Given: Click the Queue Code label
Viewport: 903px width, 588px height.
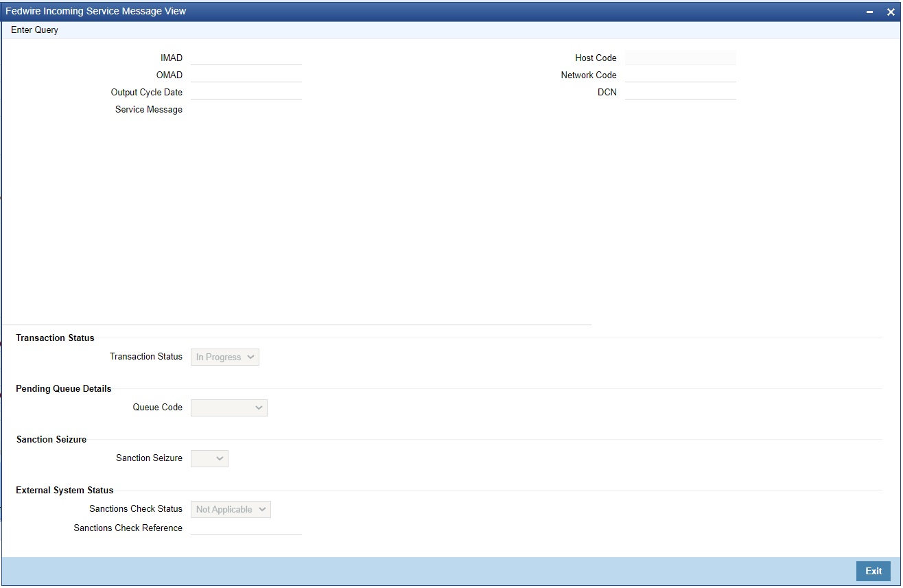Looking at the screenshot, I should click(x=158, y=408).
